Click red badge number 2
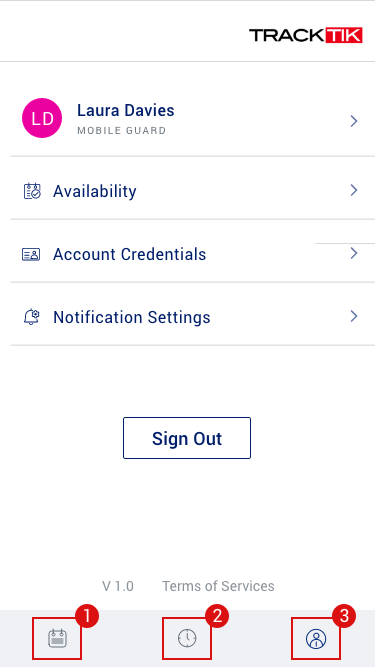375x667 pixels. tap(217, 617)
